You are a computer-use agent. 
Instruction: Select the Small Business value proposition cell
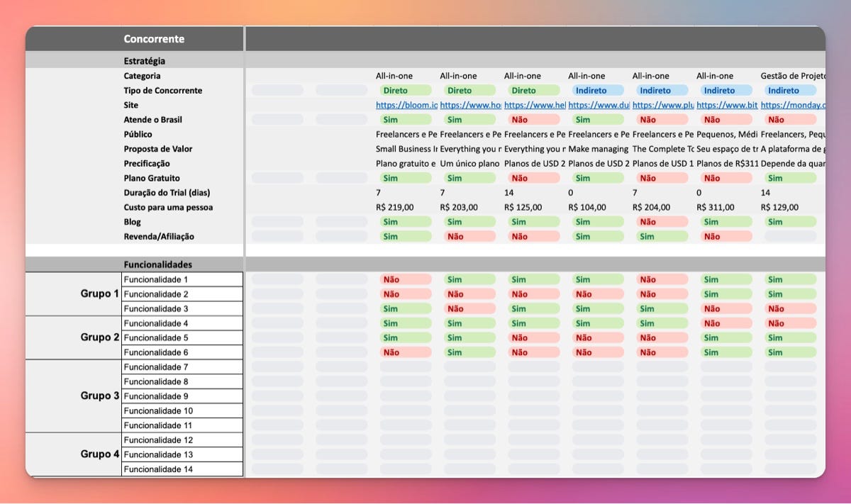coord(406,149)
